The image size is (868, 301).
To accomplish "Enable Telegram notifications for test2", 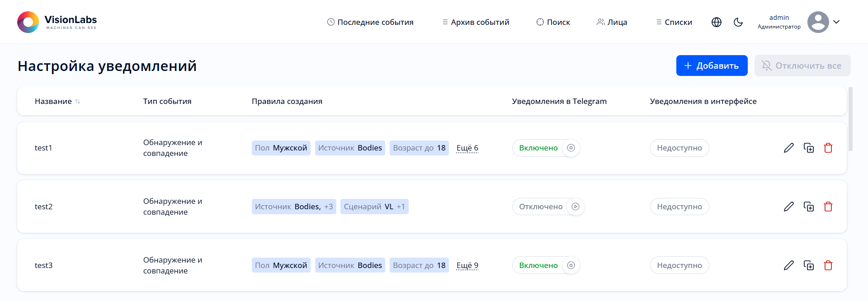I will 576,207.
